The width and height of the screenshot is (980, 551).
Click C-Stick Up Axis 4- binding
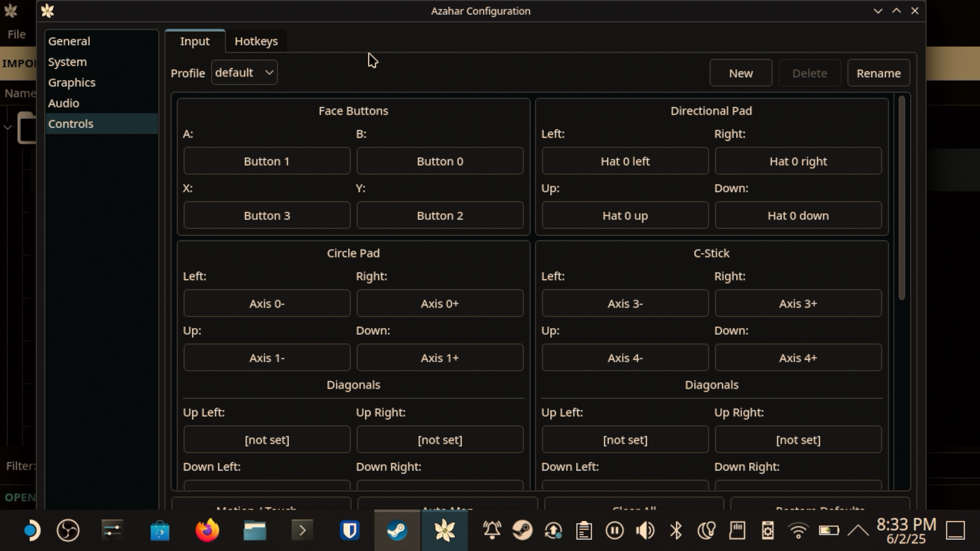pyautogui.click(x=625, y=358)
